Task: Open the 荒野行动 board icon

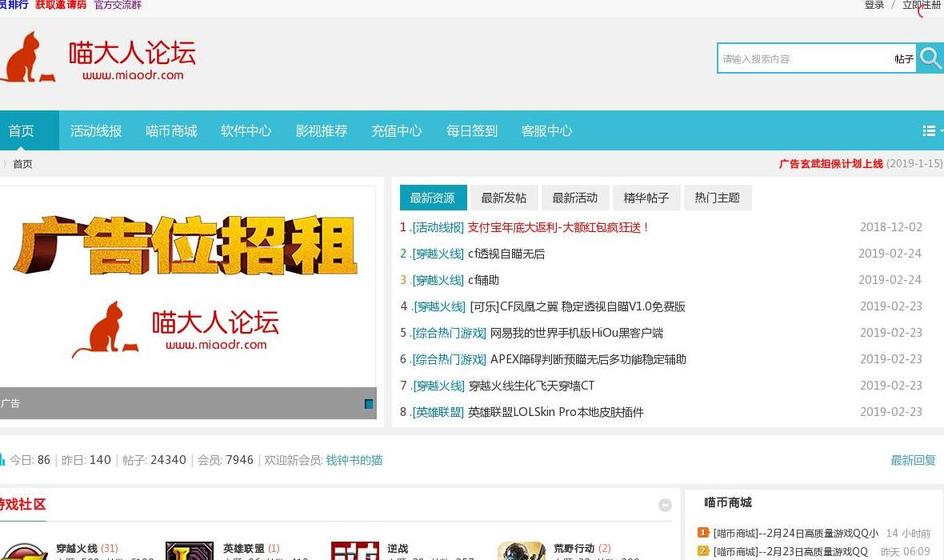Action: (522, 551)
